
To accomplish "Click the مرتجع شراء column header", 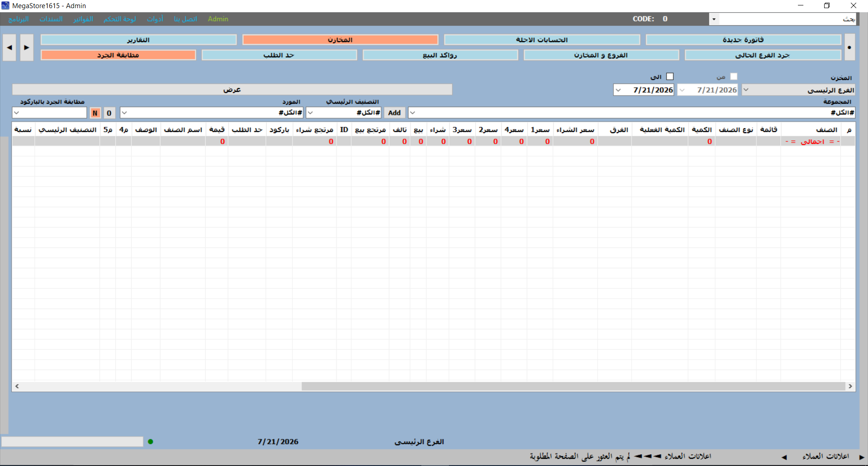I will coord(315,130).
